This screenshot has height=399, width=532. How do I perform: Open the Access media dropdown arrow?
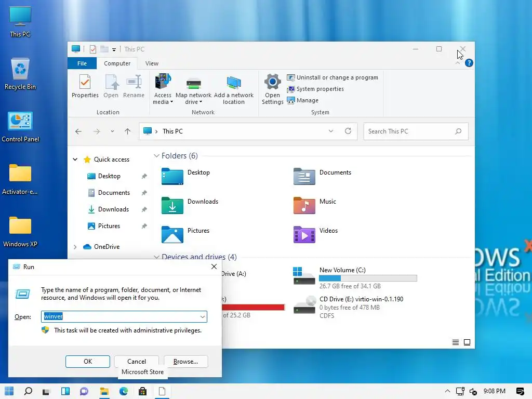coord(171,102)
